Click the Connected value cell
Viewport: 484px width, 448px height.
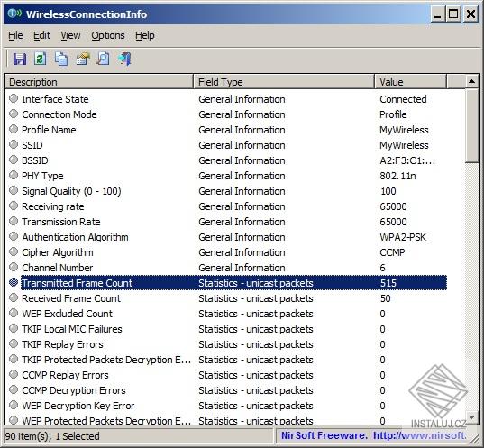(403, 99)
